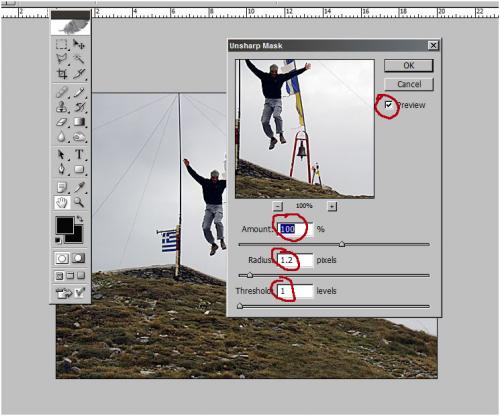Screen dimensions: 500x416
Task: Activate the Zoom magnifier tool
Action: pyautogui.click(x=79, y=202)
